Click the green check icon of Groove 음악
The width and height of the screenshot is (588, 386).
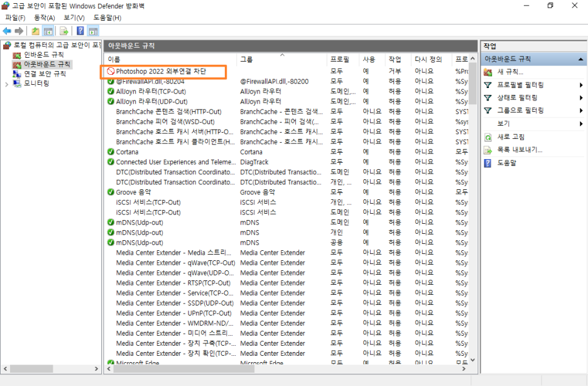click(111, 192)
